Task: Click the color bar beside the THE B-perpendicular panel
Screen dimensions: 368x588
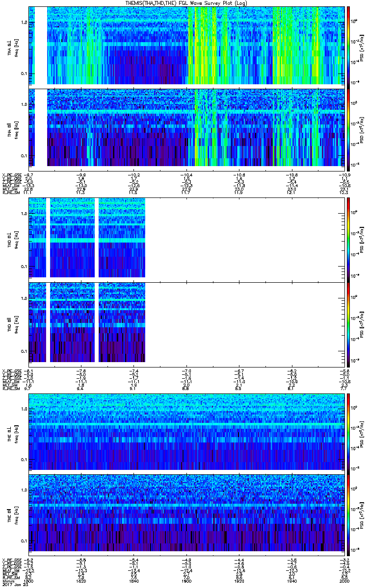Action: click(348, 432)
